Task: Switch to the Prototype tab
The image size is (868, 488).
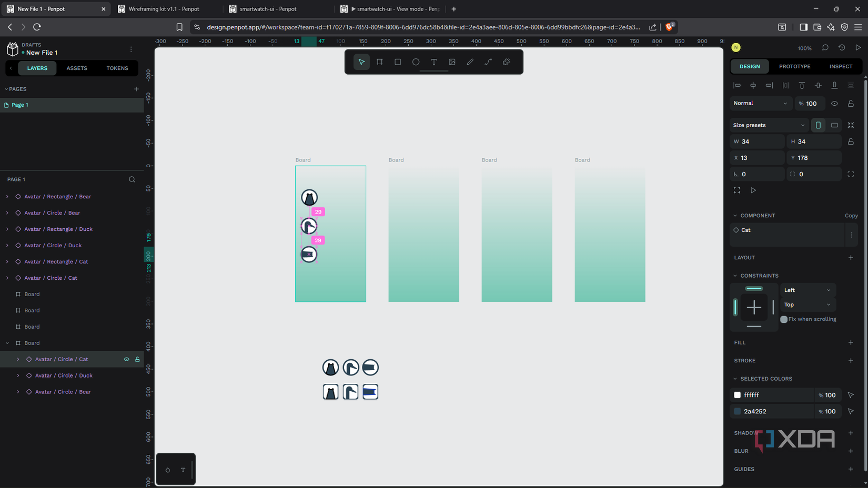Action: (794, 66)
